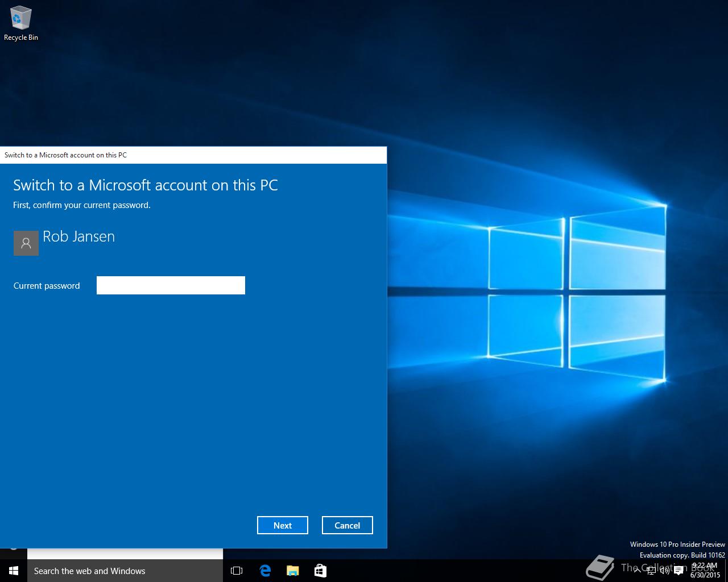The image size is (728, 582).
Task: Click the Current password input field
Action: [x=171, y=285]
